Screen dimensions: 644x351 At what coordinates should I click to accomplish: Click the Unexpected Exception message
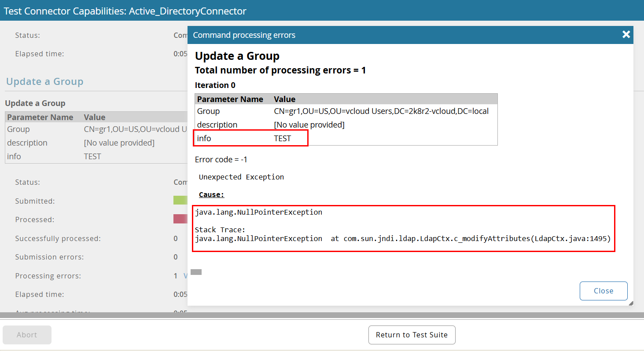241,177
